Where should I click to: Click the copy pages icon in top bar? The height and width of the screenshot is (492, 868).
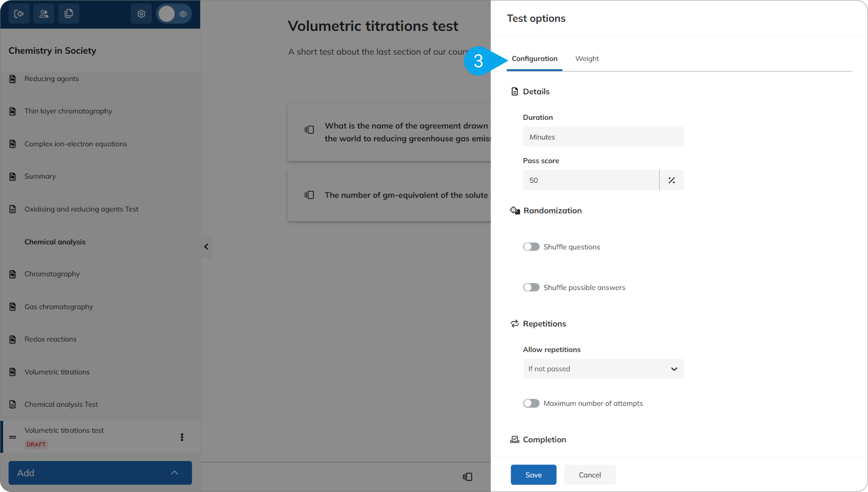pos(69,14)
